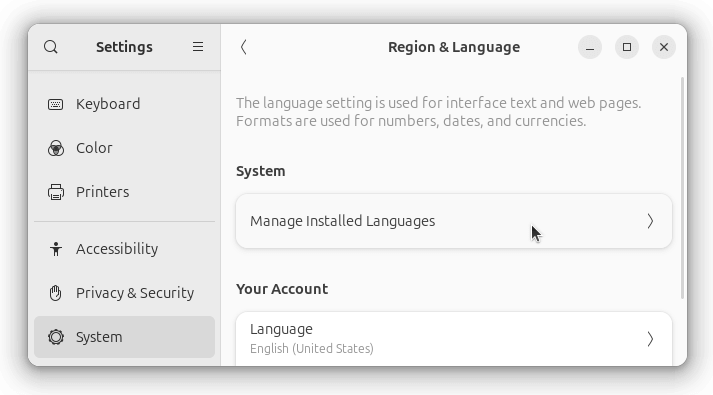Click the Color wheel icon
Viewport: 713px width, 395px height.
[x=55, y=148]
